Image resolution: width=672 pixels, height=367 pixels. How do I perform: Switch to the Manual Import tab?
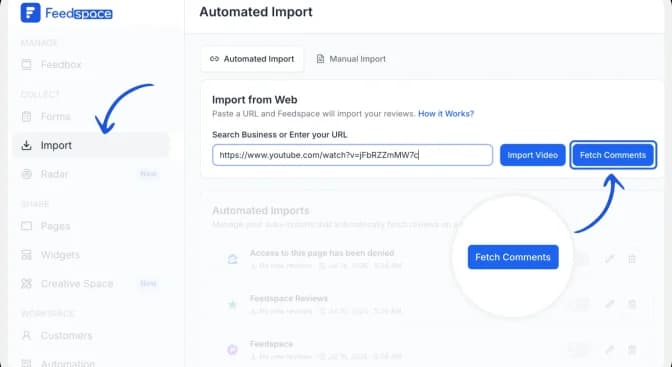coord(351,59)
